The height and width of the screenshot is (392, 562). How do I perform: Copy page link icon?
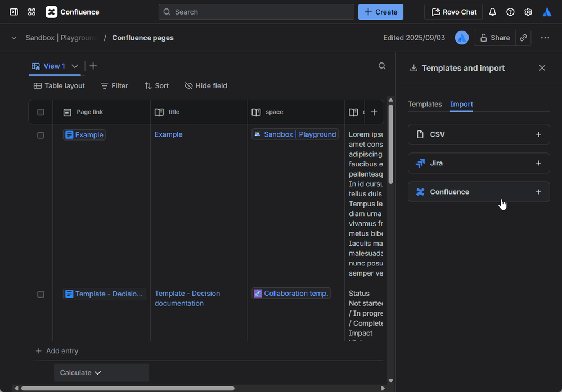(523, 38)
